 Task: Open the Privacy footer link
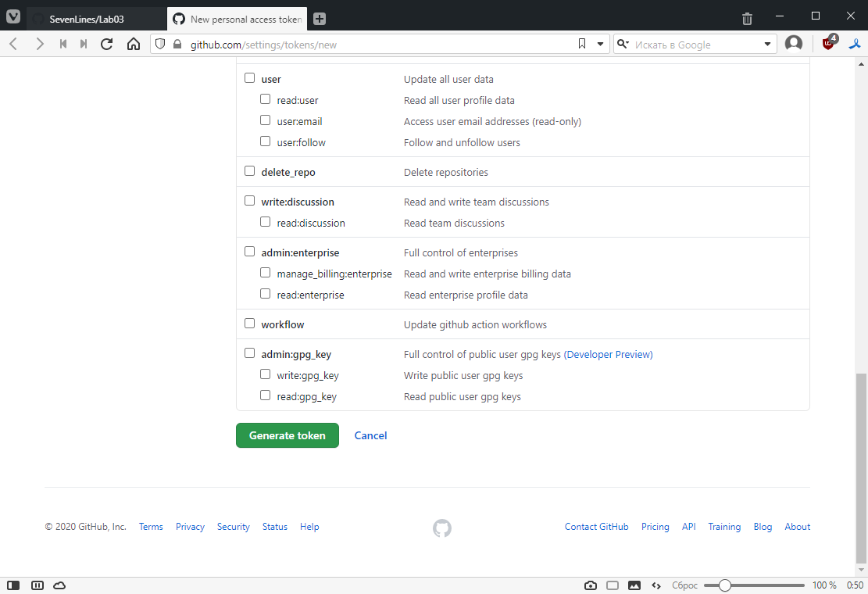(190, 527)
